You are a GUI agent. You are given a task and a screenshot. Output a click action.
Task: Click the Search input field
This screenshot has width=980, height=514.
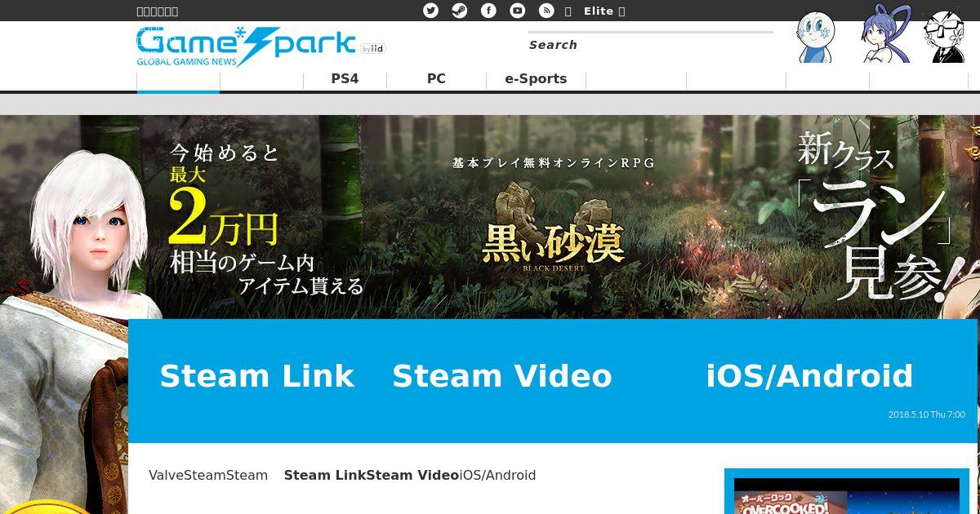[649, 45]
